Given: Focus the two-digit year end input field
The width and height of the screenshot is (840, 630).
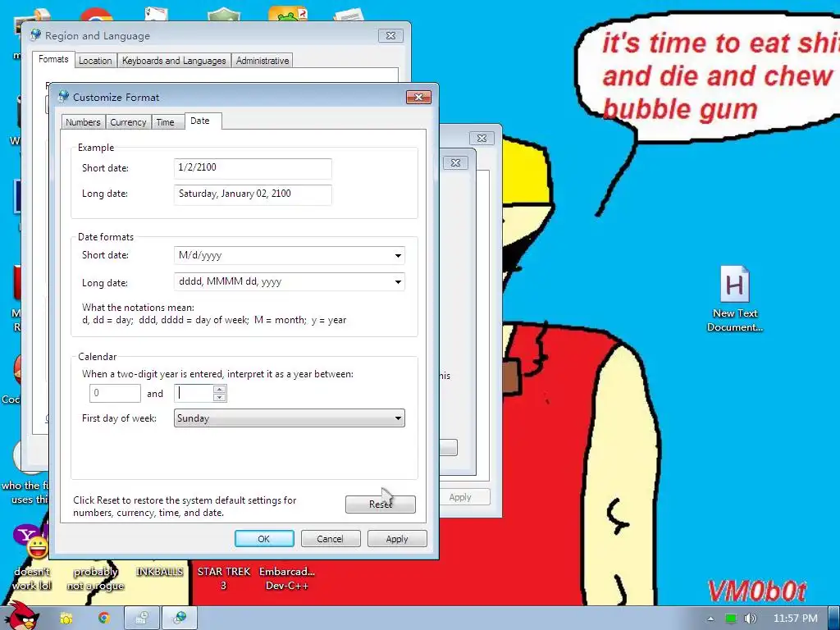Looking at the screenshot, I should [194, 393].
